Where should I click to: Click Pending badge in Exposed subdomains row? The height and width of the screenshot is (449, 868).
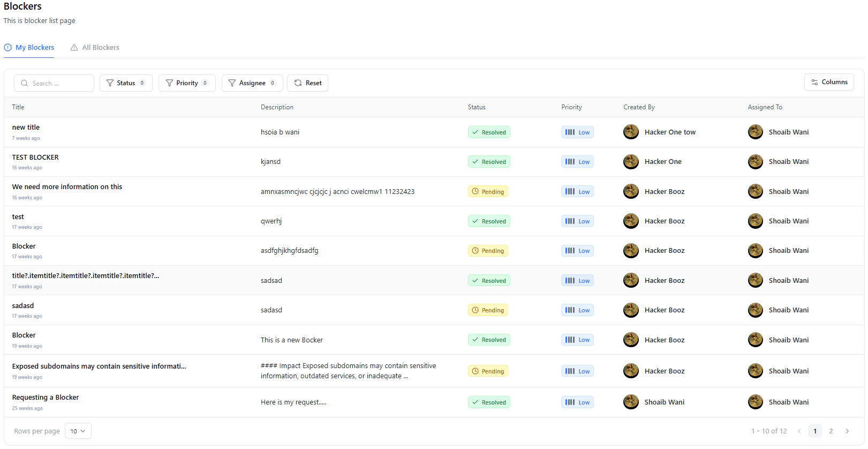pyautogui.click(x=488, y=371)
